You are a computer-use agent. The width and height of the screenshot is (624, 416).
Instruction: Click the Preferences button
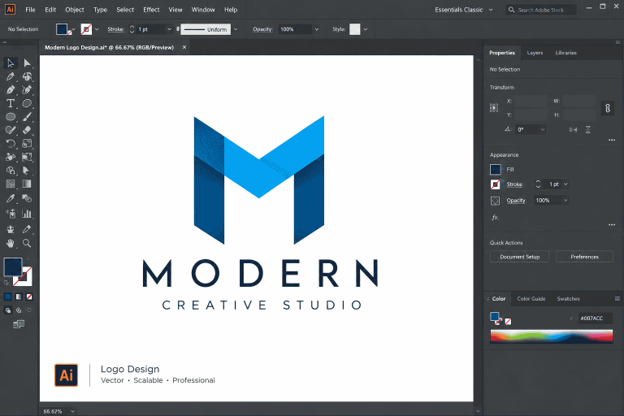(x=584, y=257)
